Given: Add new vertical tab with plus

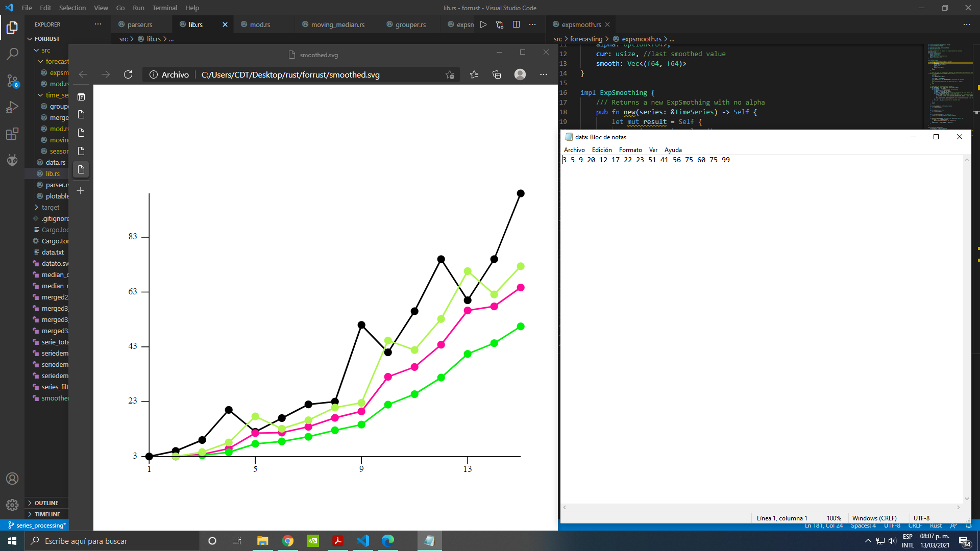Looking at the screenshot, I should coord(81,191).
